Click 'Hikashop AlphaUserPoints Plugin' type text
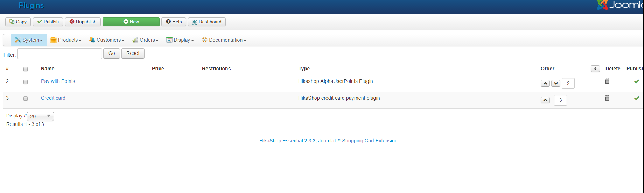Screen dimensions: 644x193 (x=335, y=81)
